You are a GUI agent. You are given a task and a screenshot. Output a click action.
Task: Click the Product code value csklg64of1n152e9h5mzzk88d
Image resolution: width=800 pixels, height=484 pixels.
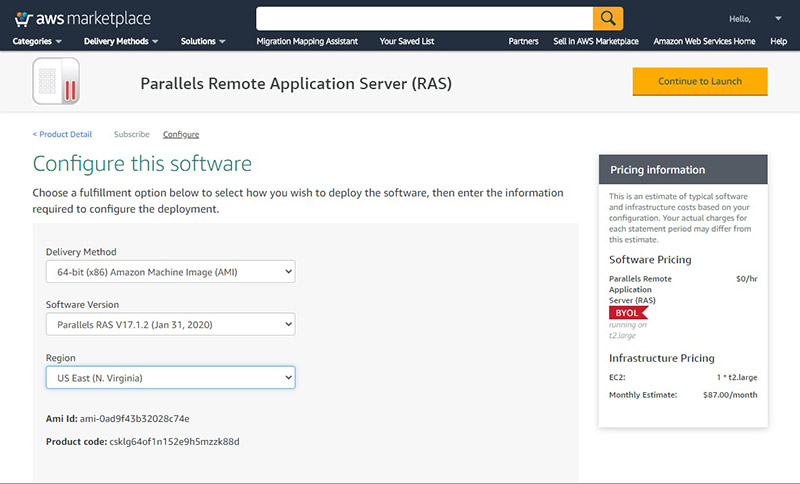click(x=174, y=442)
